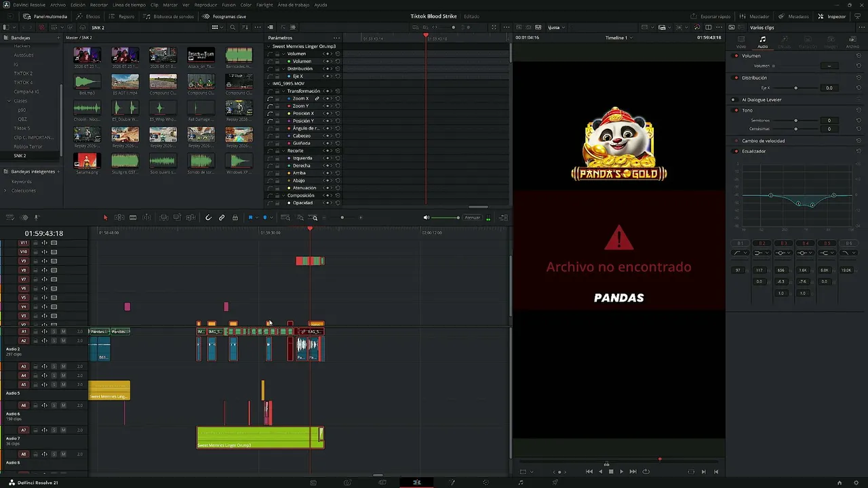Image resolution: width=868 pixels, height=488 pixels.
Task: Adjust the Eje X slider in Inspector
Action: 795,88
